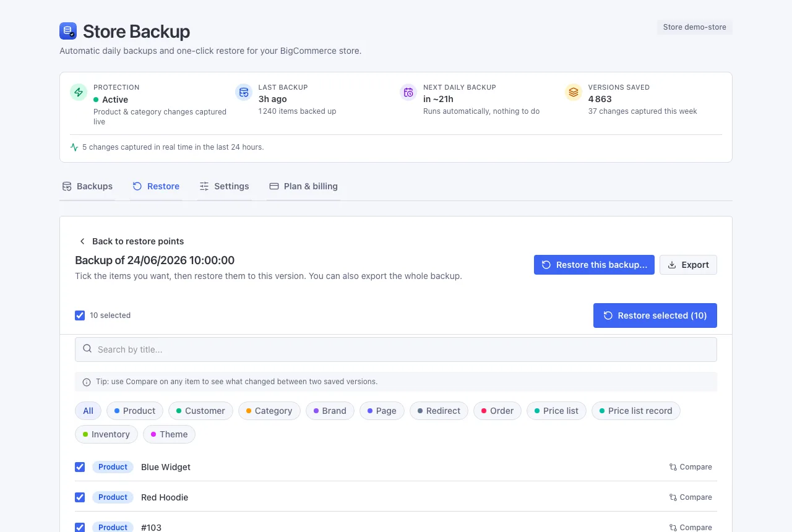The height and width of the screenshot is (532, 792).
Task: Click the Product tag on Blue Widget row
Action: (113, 467)
